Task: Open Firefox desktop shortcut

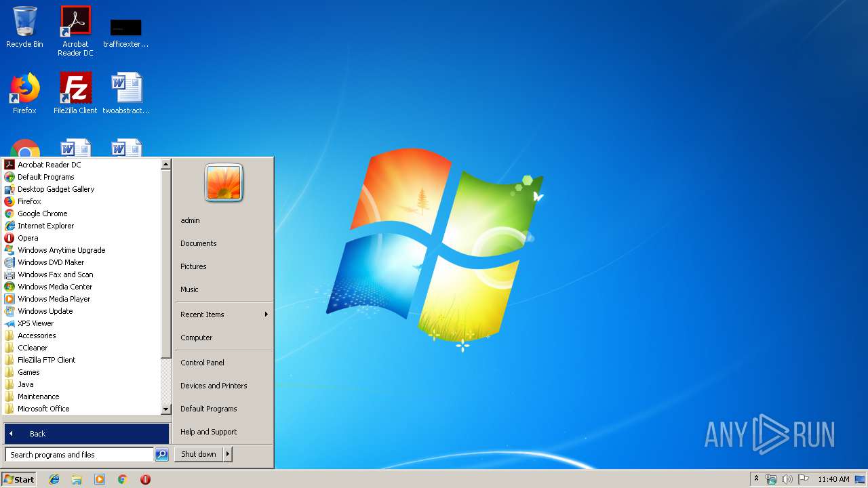Action: click(24, 93)
